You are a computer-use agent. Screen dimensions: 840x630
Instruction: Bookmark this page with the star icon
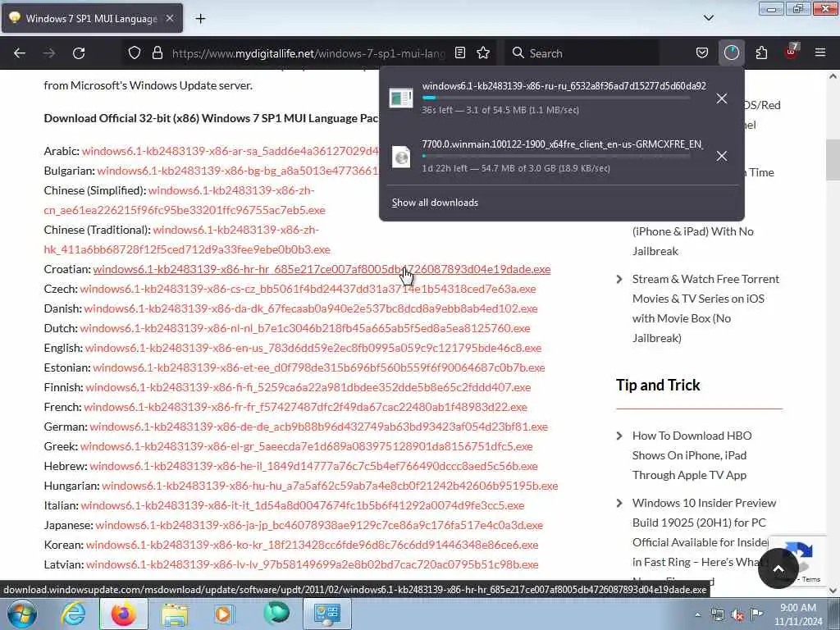[x=483, y=53]
